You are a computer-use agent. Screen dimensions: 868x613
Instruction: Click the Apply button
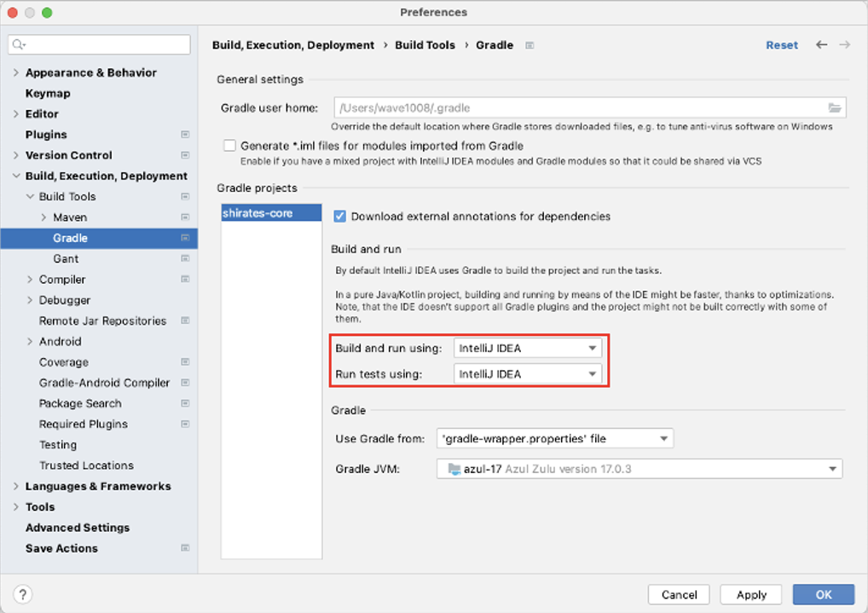click(x=751, y=594)
